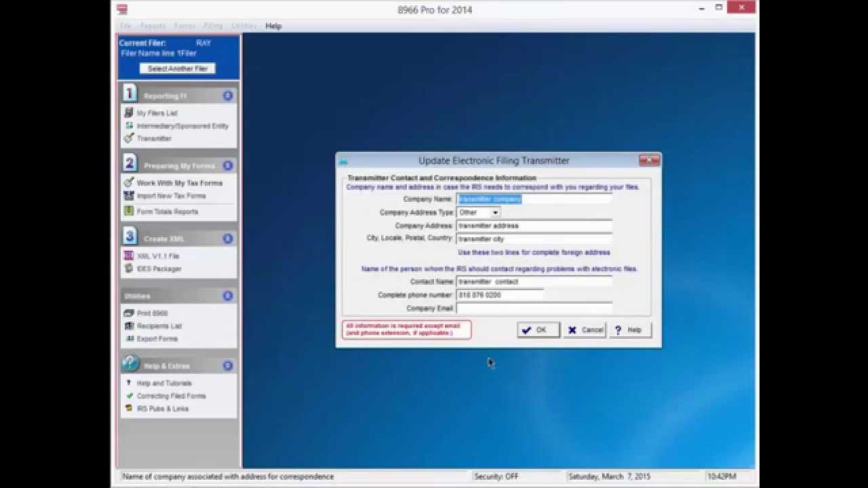Open the Reports menu
868x488 pixels.
[x=153, y=26]
